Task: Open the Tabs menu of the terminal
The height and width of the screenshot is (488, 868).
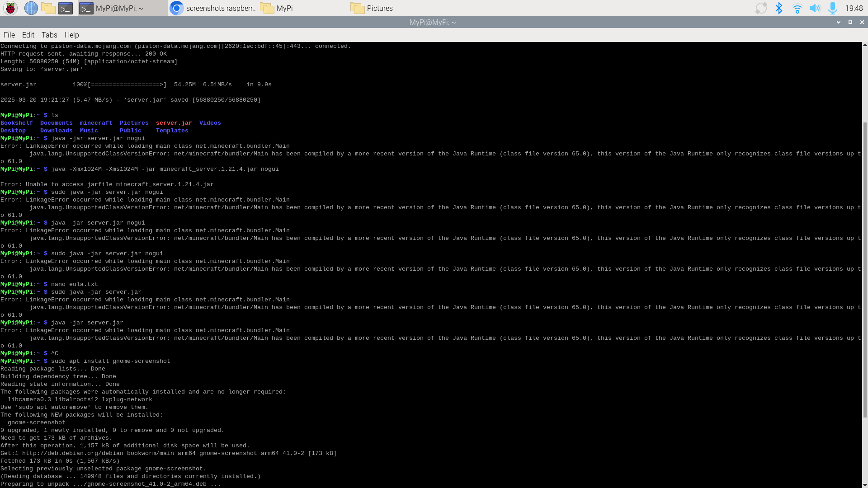Action: click(x=49, y=35)
